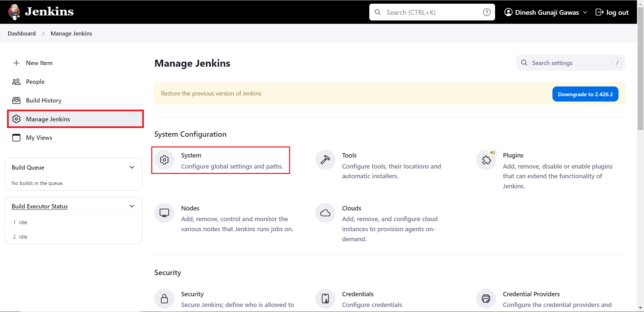The height and width of the screenshot is (312, 644).
Task: Click the user avatar icon for Dinesh
Action: (508, 12)
